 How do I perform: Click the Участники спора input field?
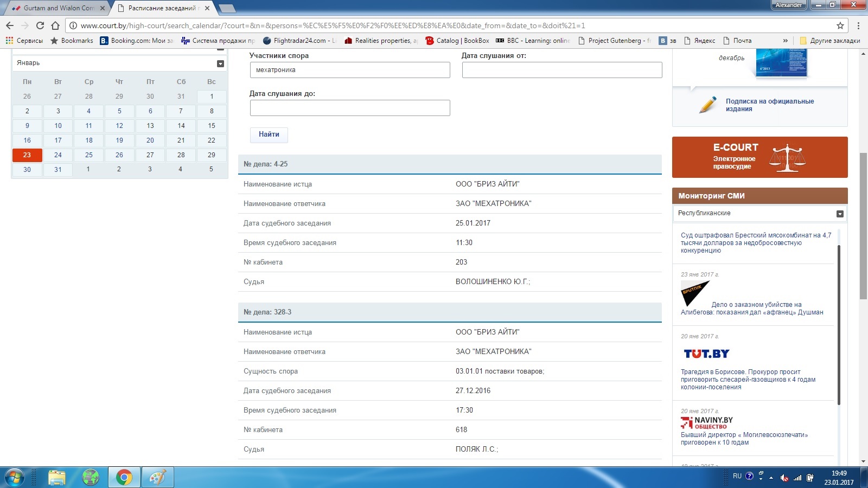(x=350, y=70)
